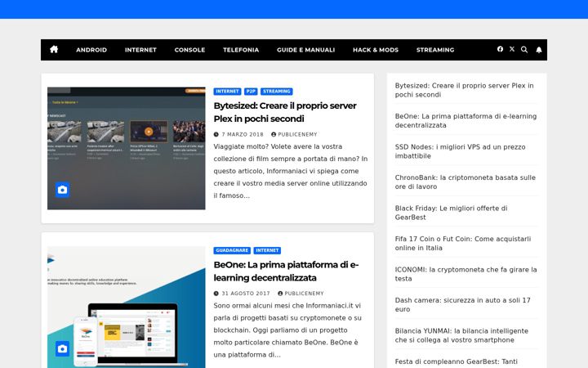Click INTERNET tag on Bytesized post
This screenshot has height=368, width=588.
(x=227, y=92)
